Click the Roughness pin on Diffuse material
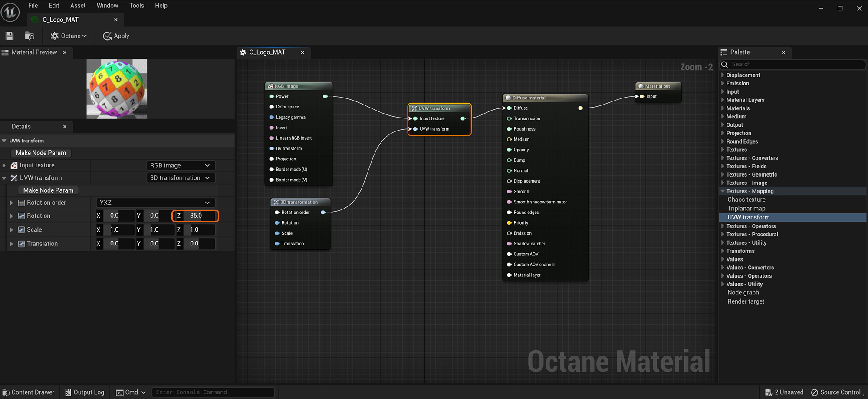This screenshot has width=868, height=399. pyautogui.click(x=510, y=129)
